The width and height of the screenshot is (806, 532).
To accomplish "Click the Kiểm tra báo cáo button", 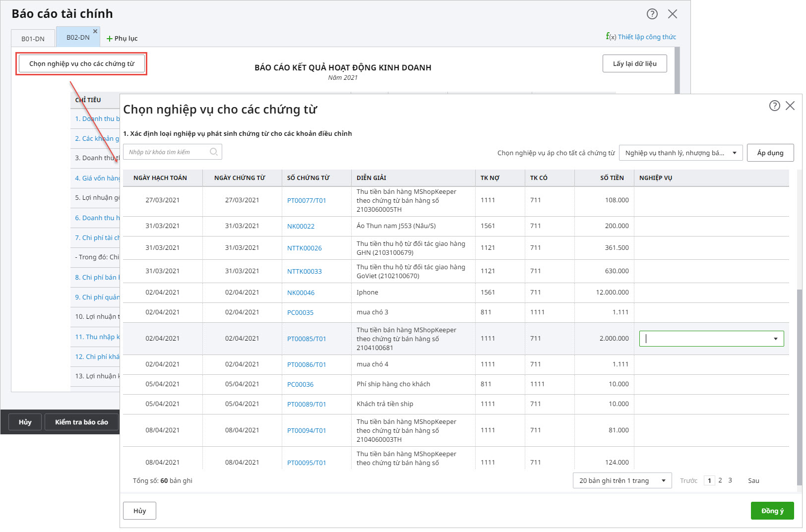I will 81,422.
